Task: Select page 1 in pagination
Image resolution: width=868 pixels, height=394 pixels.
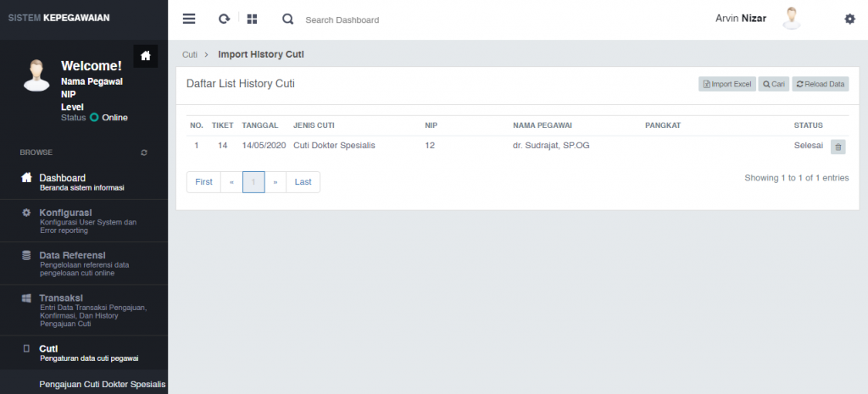Action: click(253, 182)
